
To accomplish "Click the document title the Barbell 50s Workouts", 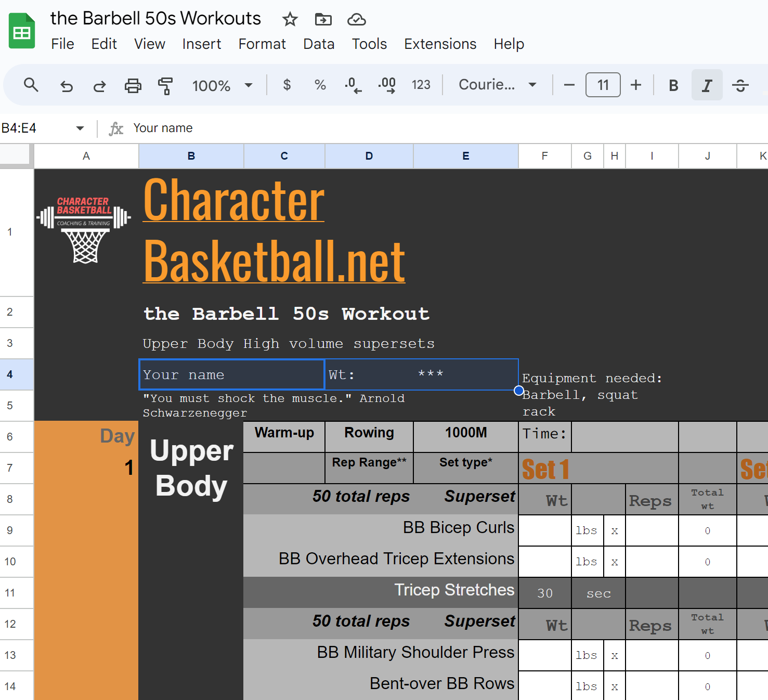I will click(x=155, y=18).
